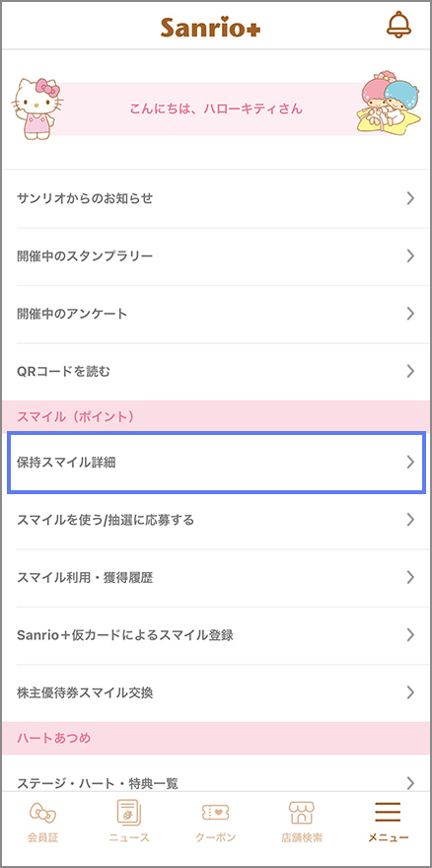Open the ニュース tab icon
This screenshot has height=868, width=432.
(129, 813)
